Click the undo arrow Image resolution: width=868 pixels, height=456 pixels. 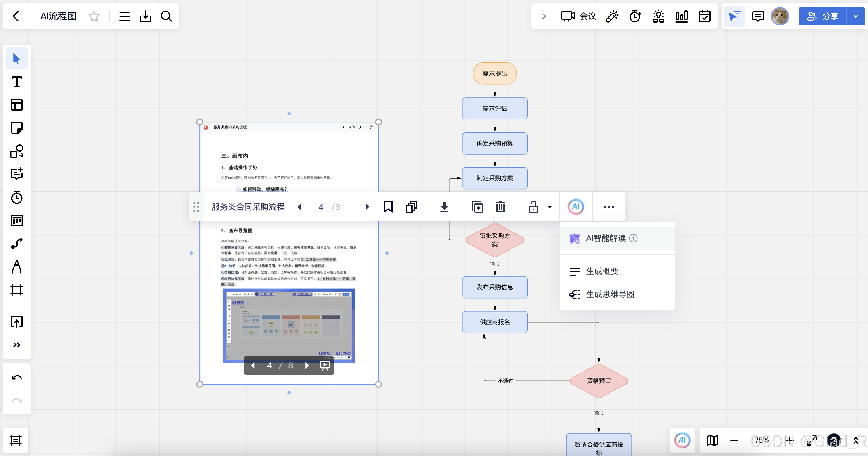coord(16,378)
